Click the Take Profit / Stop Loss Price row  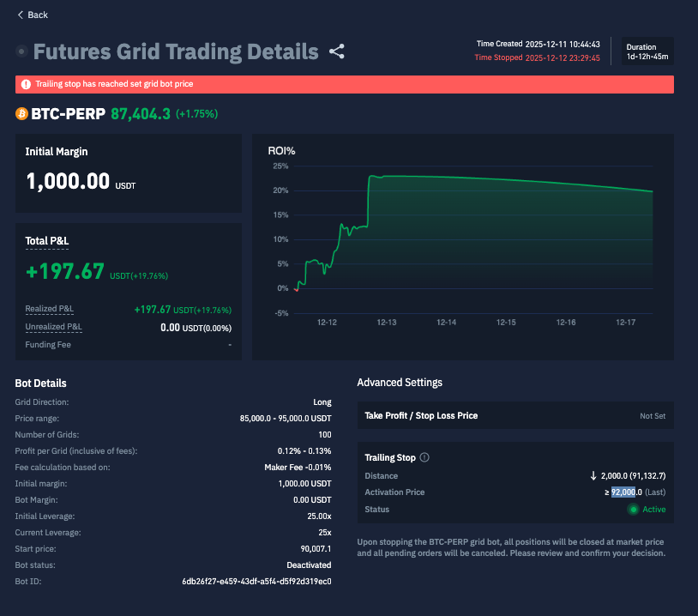514,415
